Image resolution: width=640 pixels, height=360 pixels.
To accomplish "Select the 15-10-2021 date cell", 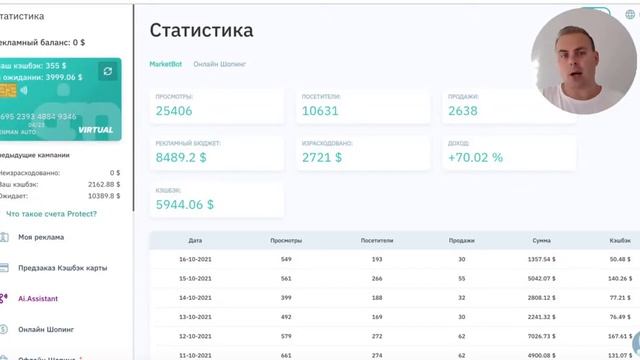I will coord(195,278).
